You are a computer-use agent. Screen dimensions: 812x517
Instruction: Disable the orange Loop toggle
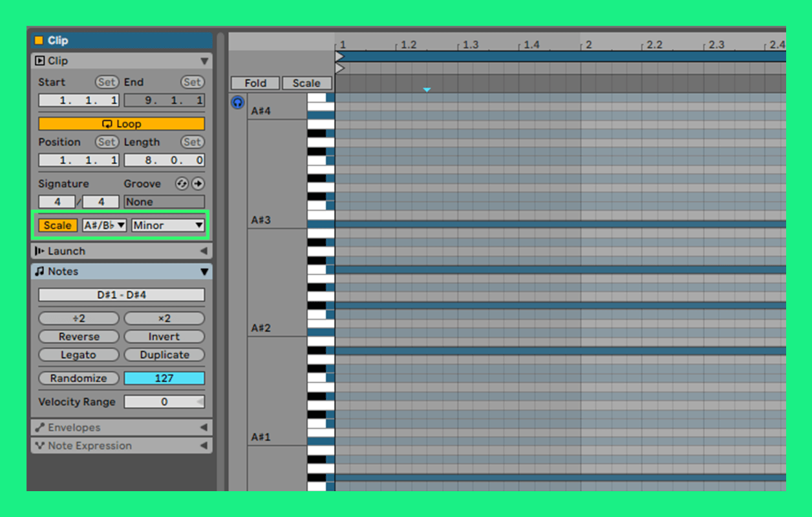tap(122, 124)
